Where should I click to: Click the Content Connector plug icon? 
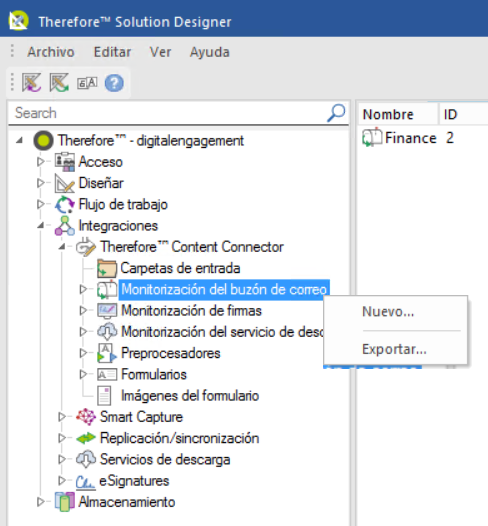pos(86,247)
